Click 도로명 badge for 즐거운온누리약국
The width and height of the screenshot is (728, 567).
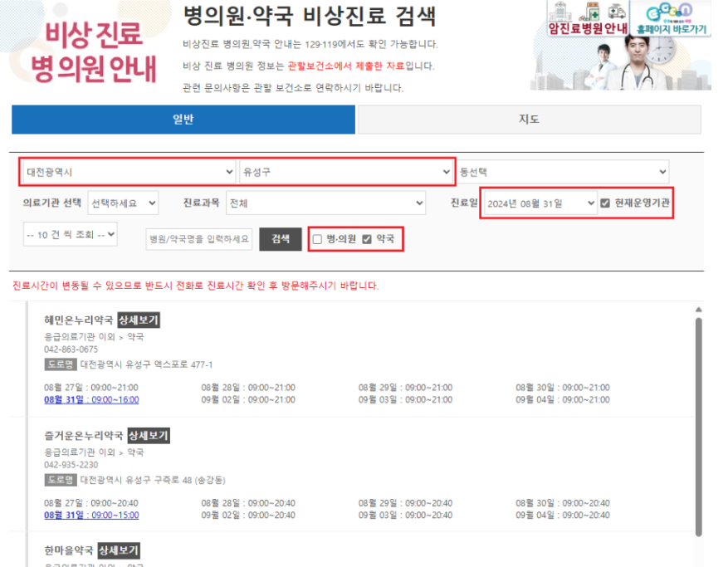coord(61,480)
